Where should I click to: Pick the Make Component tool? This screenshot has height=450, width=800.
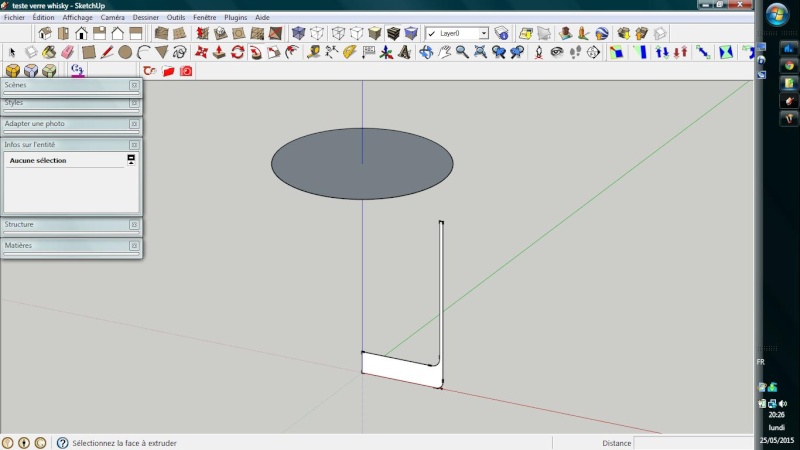[31, 52]
